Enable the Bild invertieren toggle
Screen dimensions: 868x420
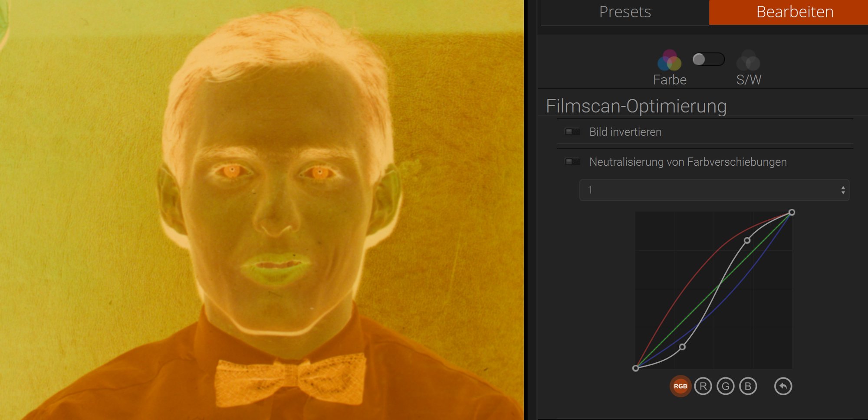572,131
